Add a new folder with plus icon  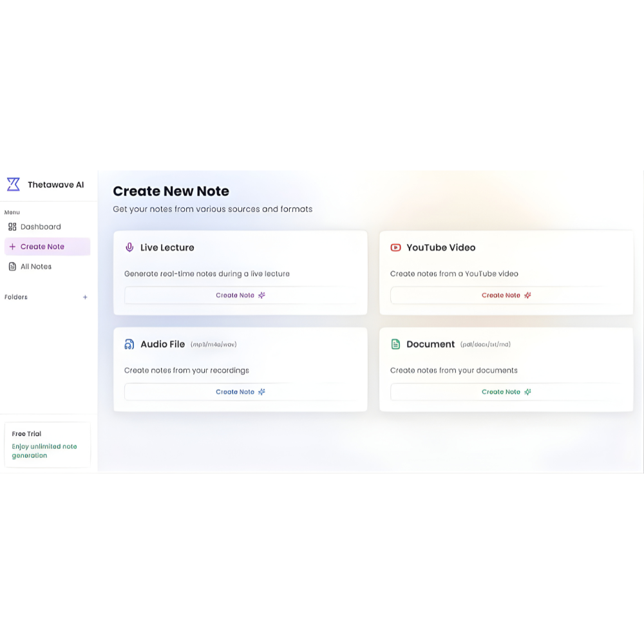[x=85, y=298]
